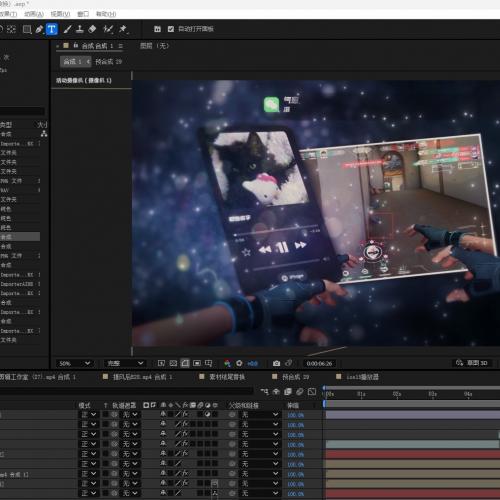Click the lock icon on the composition tab
Screen dimensions: 500x500
point(76,45)
